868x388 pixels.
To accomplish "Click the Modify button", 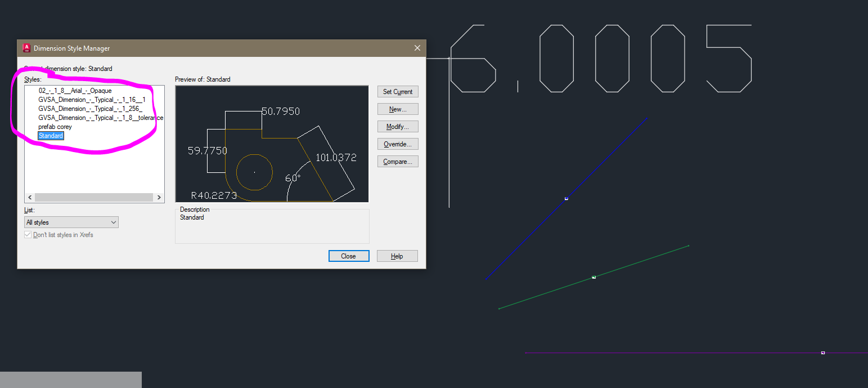I will click(x=398, y=126).
